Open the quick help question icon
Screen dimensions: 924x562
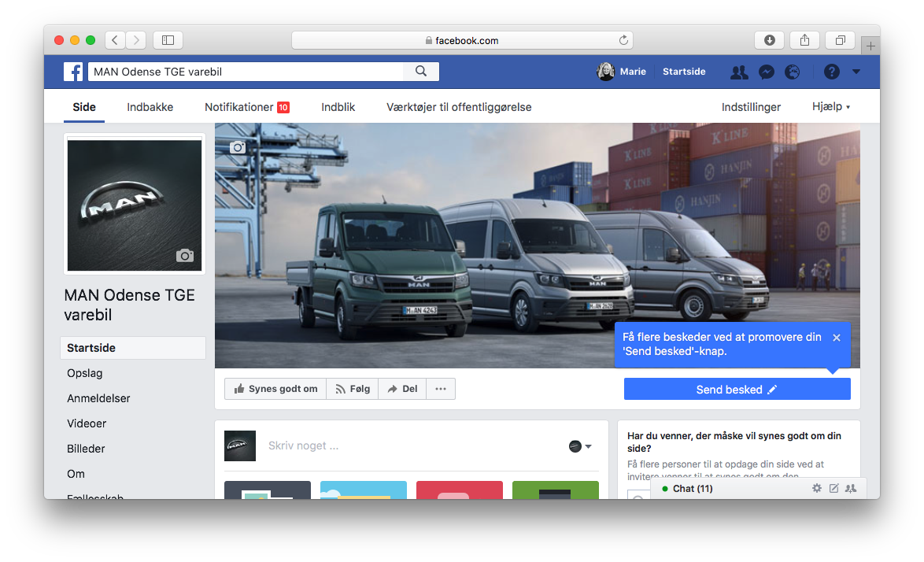click(831, 72)
